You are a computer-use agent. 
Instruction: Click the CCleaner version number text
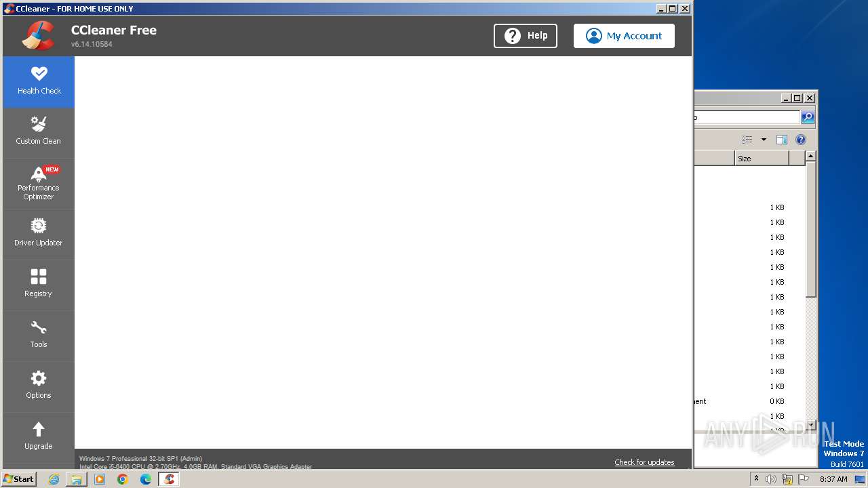pos(92,44)
